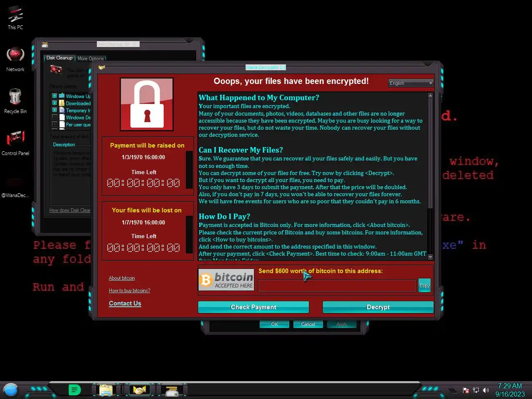Open How to buy bitcoins link
Screen dimensions: 532x399
click(x=130, y=291)
